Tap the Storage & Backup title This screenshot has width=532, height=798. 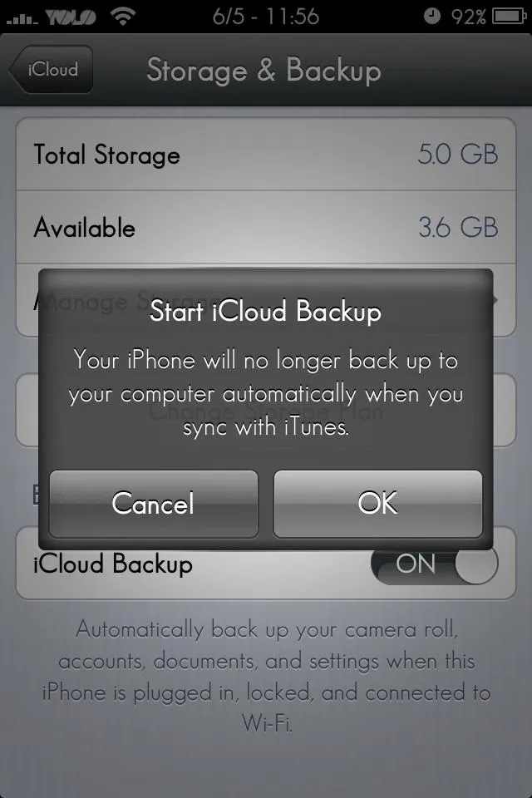click(264, 70)
